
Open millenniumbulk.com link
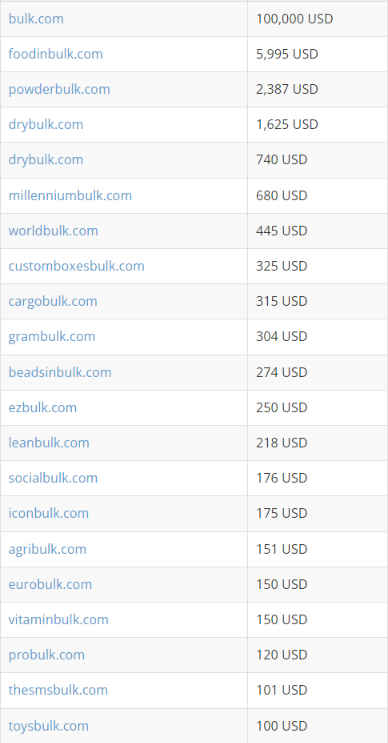(x=70, y=195)
